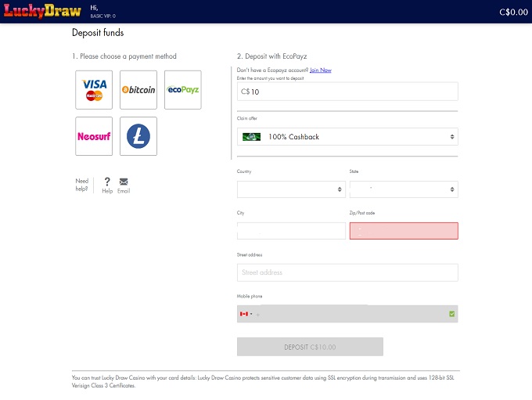This screenshot has height=400, width=532.
Task: Click the Join Now link
Action: tap(320, 70)
